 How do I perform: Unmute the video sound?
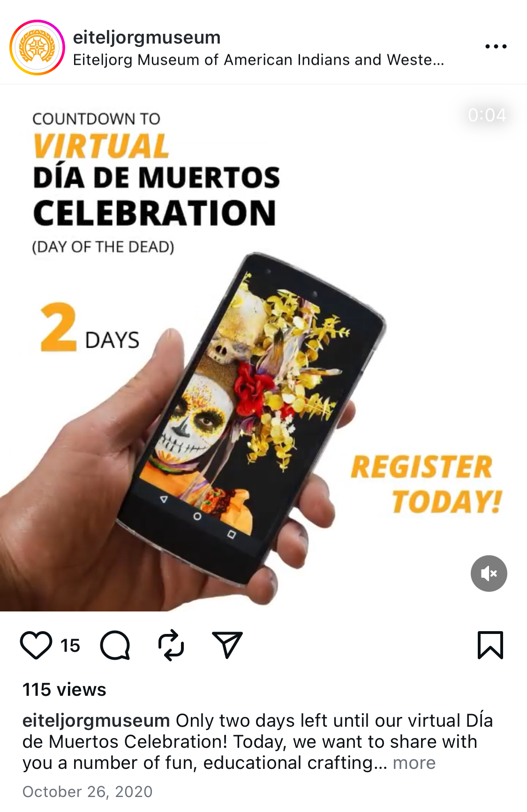pos(489,574)
